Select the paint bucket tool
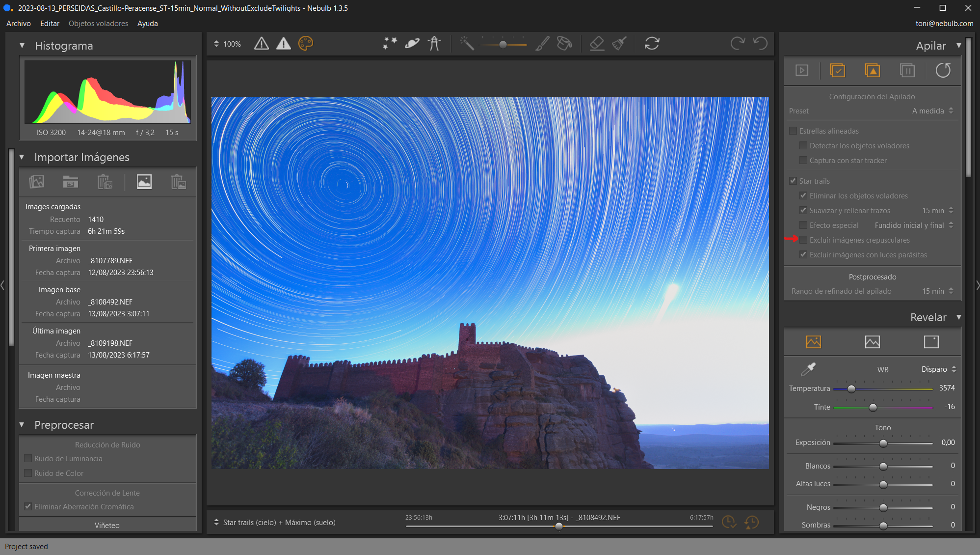Image resolution: width=980 pixels, height=555 pixels. (564, 44)
